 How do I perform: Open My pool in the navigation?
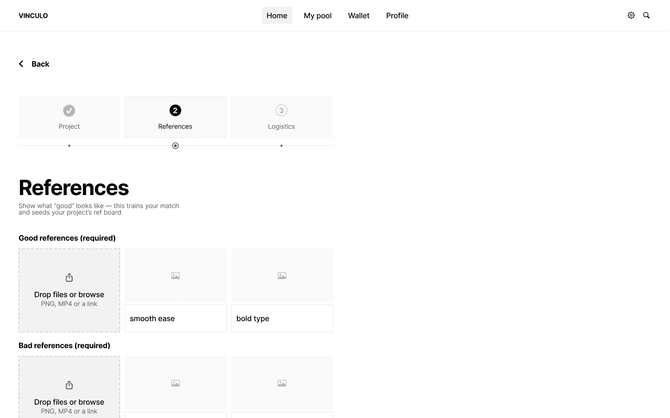(317, 15)
